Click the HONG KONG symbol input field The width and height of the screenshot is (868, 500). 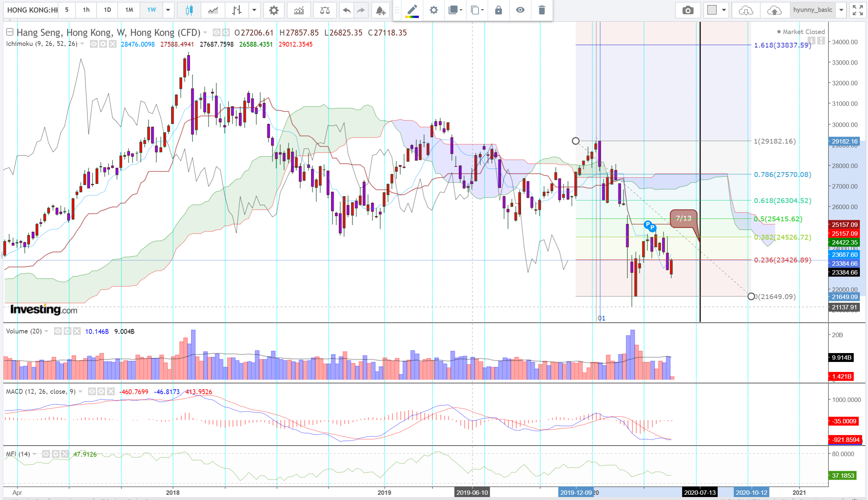[x=31, y=10]
